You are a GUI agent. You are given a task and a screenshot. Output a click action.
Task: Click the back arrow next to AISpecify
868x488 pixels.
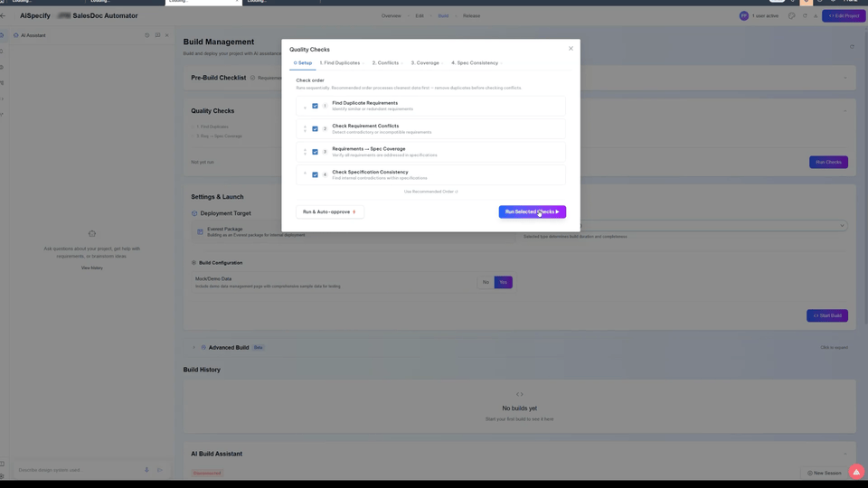point(4,16)
